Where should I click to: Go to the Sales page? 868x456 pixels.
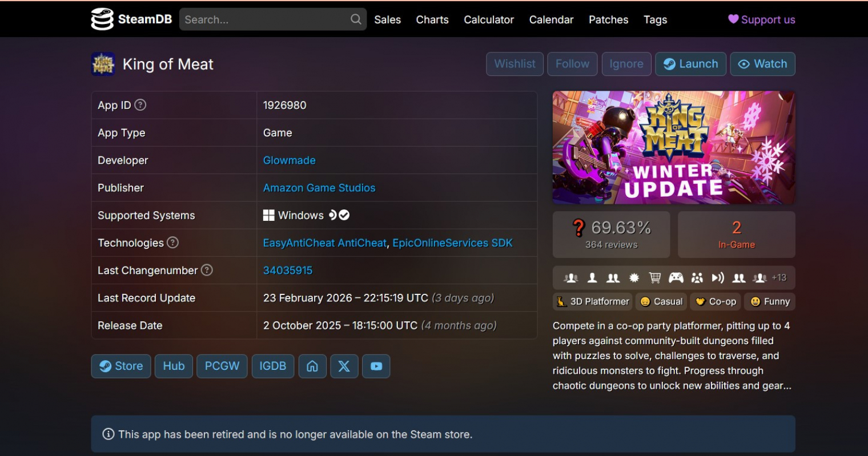[x=387, y=19]
